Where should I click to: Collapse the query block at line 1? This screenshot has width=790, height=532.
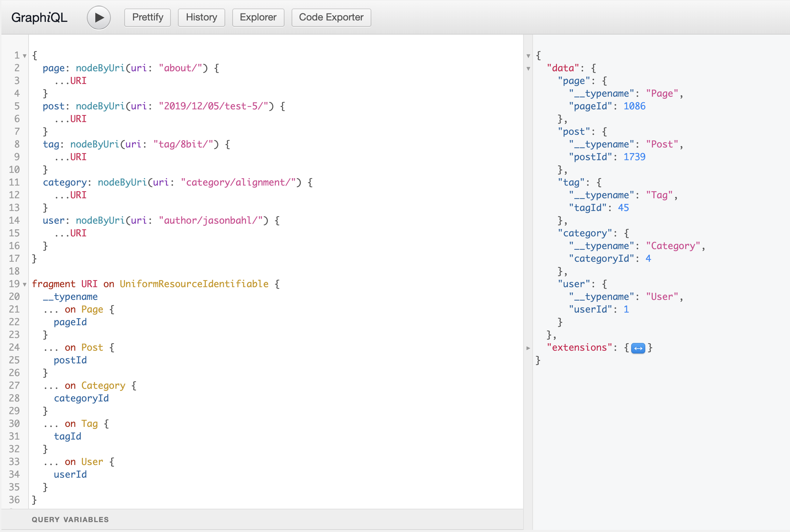[x=25, y=56]
